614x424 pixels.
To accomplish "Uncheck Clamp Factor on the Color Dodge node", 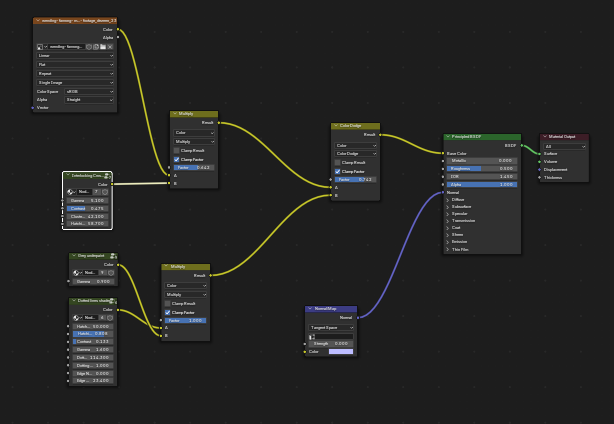I will click(338, 171).
